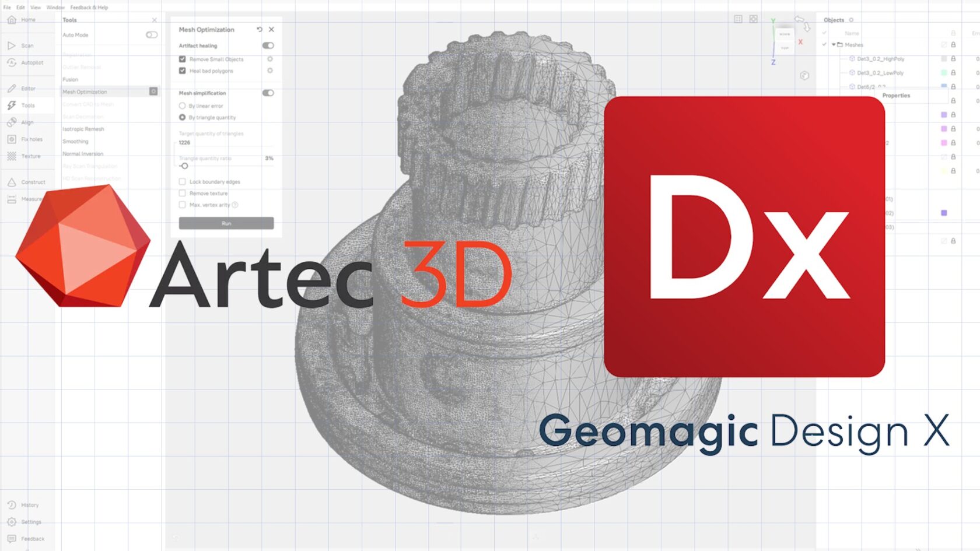Launch the Autopilot sidebar icon
This screenshot has width=980, height=551.
[12, 62]
